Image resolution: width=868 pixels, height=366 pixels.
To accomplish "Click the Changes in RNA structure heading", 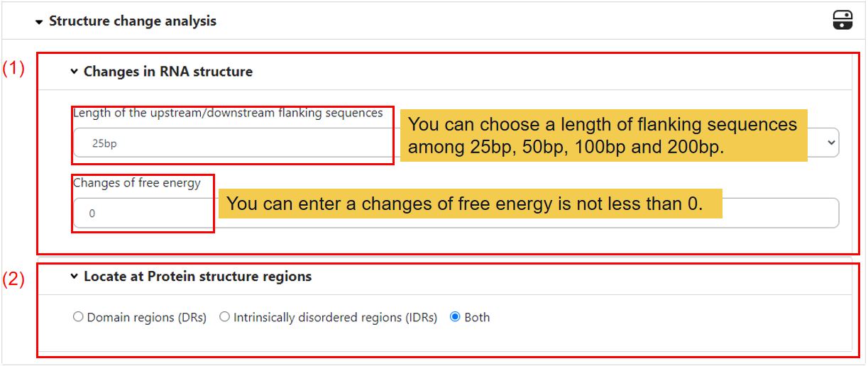I will pyautogui.click(x=167, y=72).
